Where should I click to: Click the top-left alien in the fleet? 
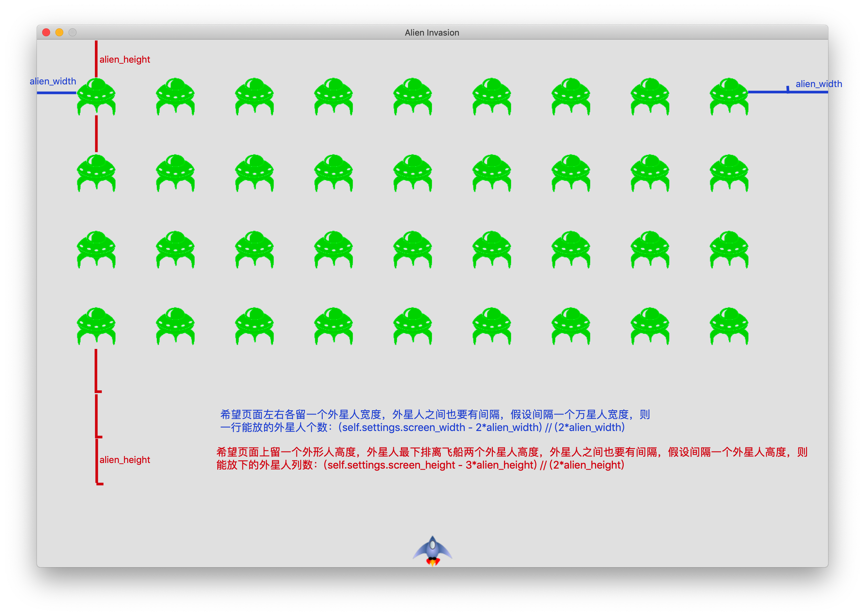tap(96, 96)
